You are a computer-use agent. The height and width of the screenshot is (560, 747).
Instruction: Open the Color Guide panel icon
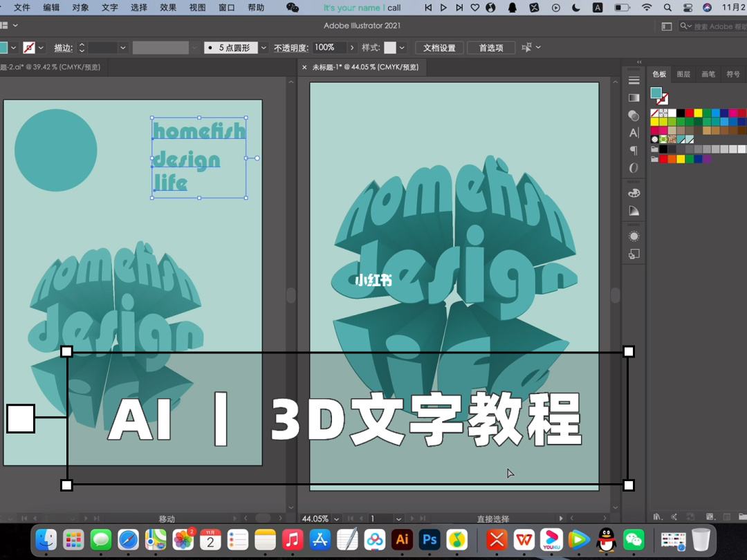[634, 211]
